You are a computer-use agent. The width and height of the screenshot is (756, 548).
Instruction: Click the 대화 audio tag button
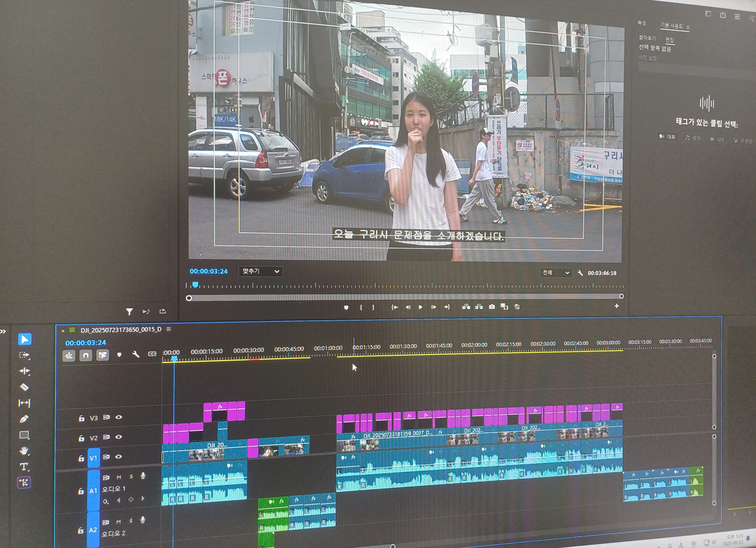(x=668, y=137)
